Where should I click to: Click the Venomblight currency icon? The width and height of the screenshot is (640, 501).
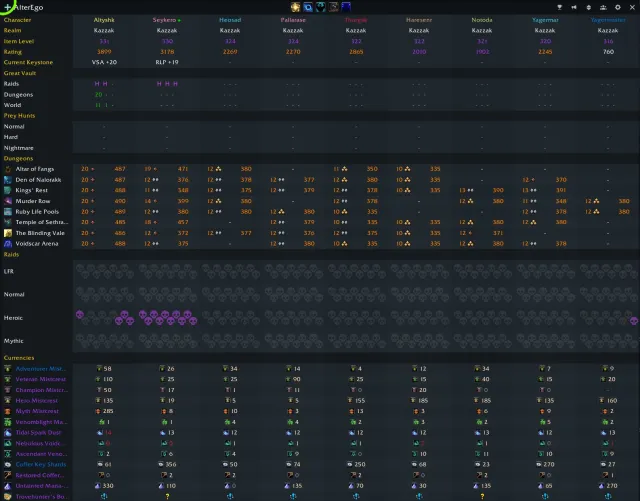click(x=8, y=422)
